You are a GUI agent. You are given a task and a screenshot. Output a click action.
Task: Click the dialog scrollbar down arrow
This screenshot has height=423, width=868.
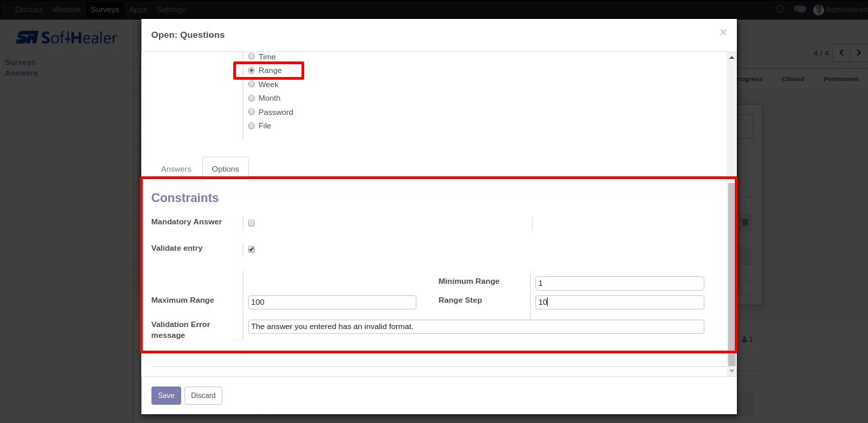coord(731,371)
